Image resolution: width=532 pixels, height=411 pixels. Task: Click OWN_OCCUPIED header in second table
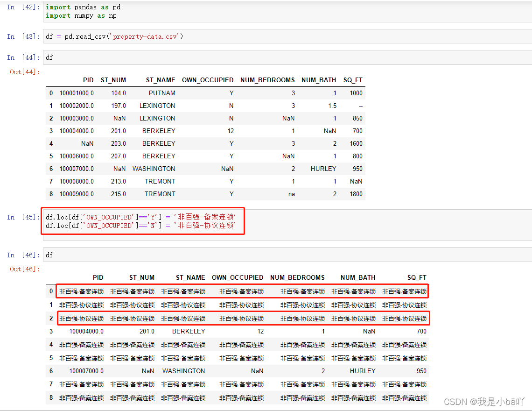pos(238,277)
